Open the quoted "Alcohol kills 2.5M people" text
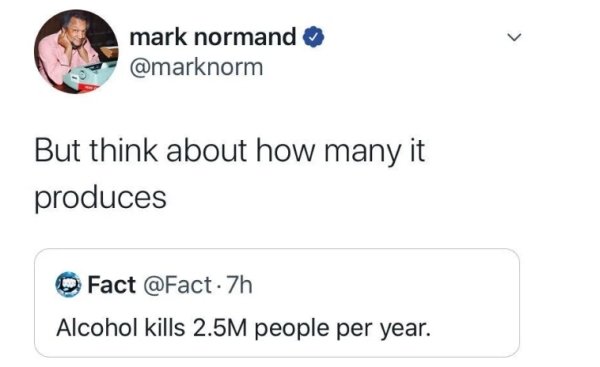 point(243,328)
